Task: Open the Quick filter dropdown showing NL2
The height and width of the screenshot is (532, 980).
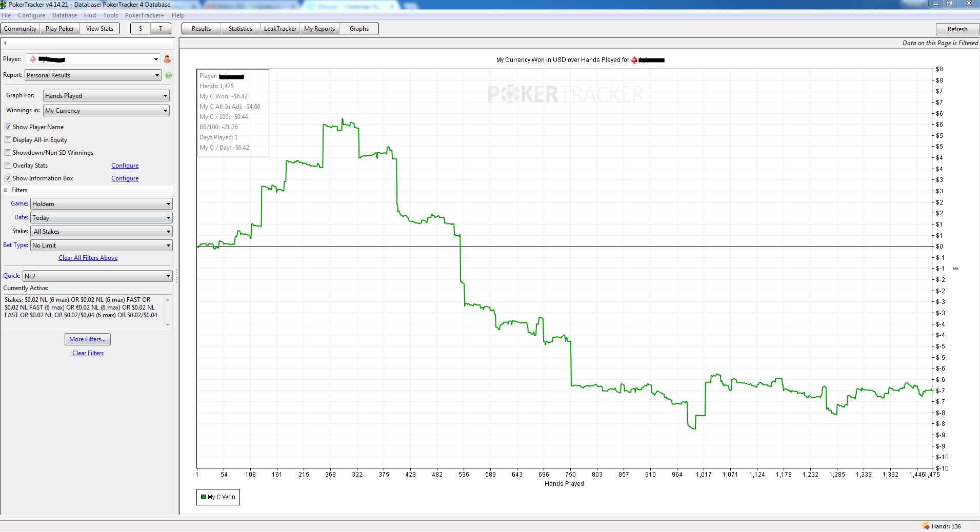Action: 97,276
